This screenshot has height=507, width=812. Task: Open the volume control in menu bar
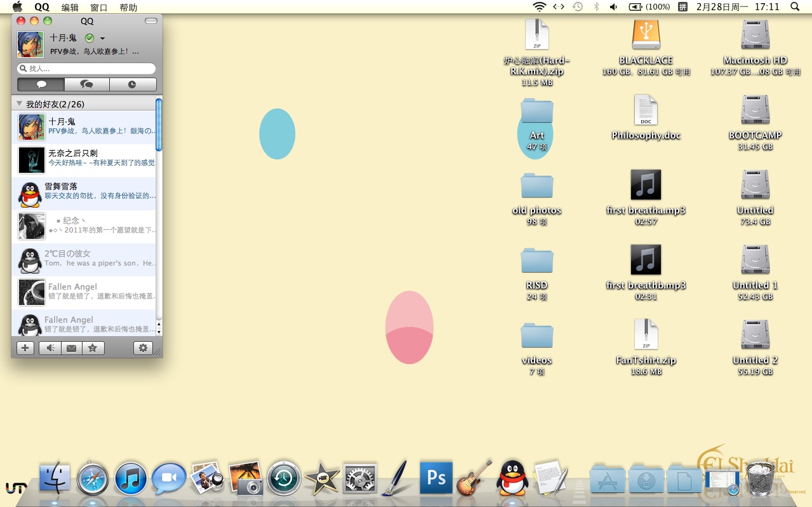pos(614,7)
